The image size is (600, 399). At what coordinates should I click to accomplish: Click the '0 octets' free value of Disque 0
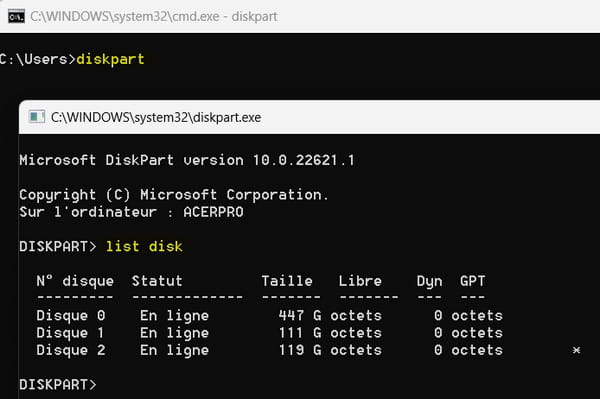[468, 316]
